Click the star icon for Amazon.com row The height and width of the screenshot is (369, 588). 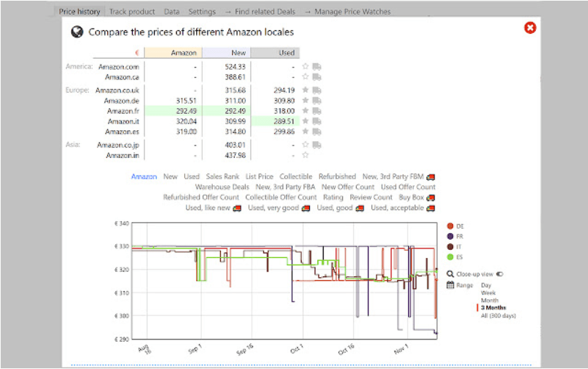[305, 66]
